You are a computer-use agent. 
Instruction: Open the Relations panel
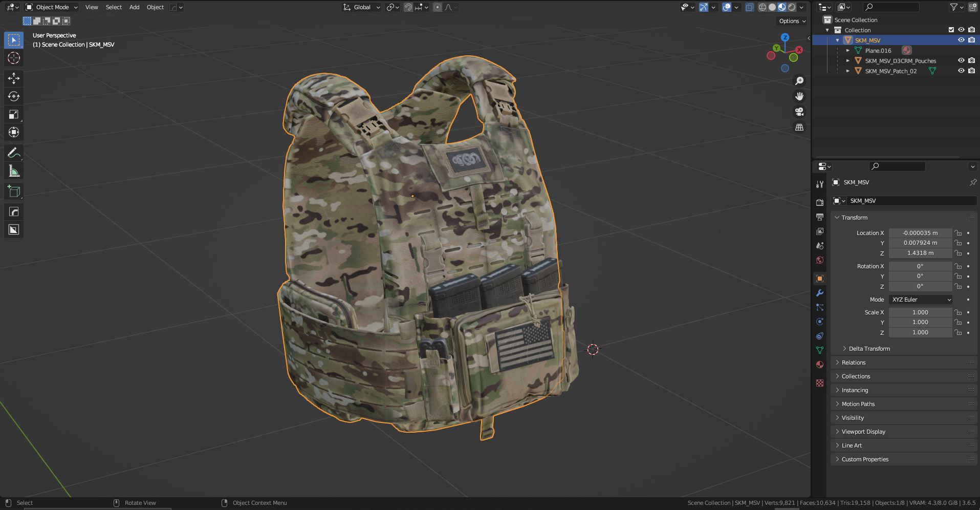[x=854, y=362]
